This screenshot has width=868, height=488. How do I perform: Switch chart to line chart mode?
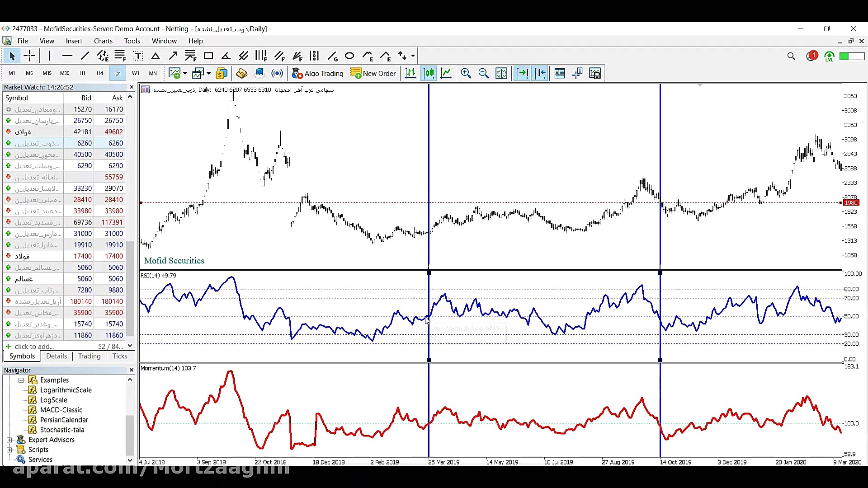(x=446, y=73)
